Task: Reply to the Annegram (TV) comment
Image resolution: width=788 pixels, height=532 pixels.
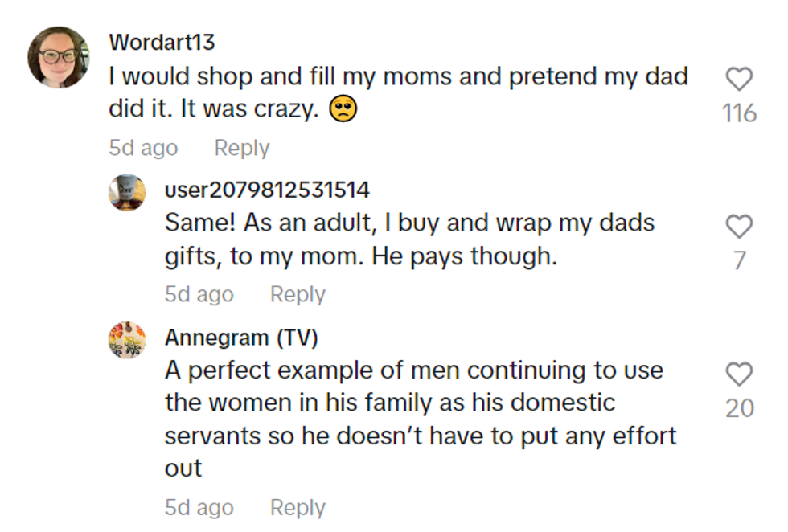Action: click(x=298, y=508)
